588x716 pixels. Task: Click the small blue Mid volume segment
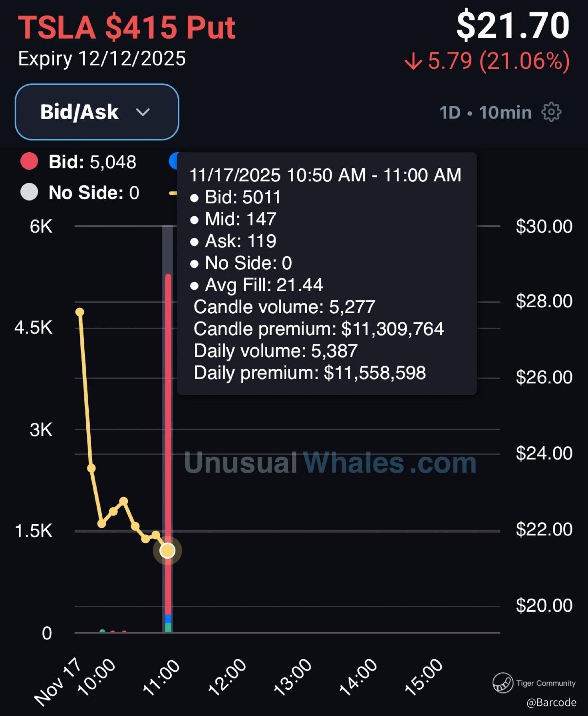168,619
